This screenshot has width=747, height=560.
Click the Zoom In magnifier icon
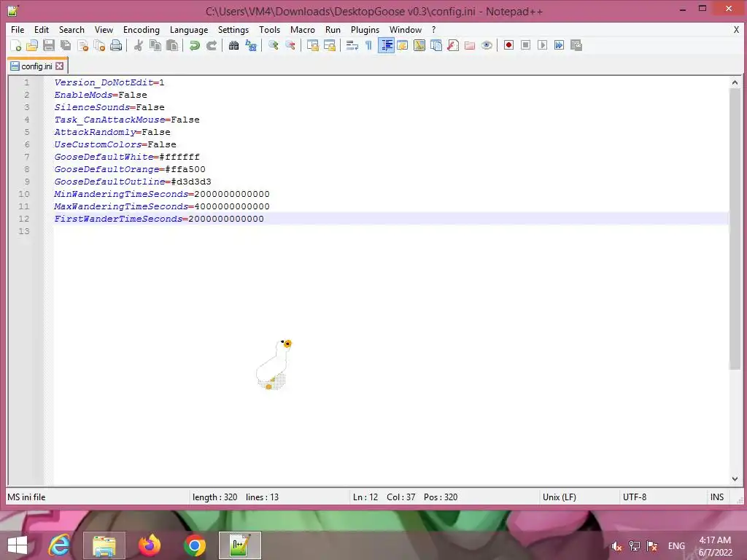[x=274, y=45]
